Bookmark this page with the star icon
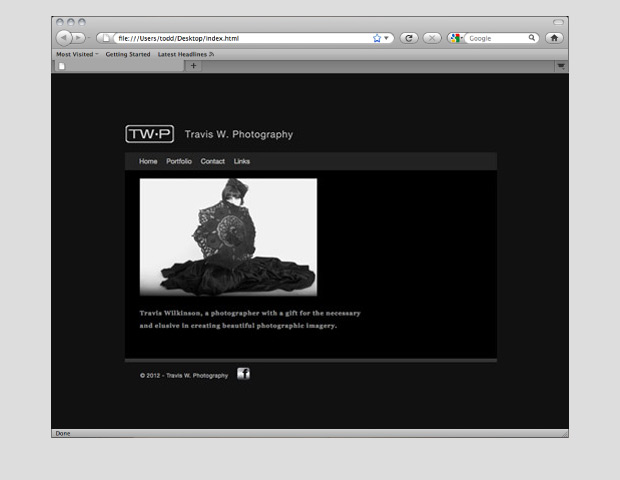Image resolution: width=620 pixels, height=480 pixels. pos(377,38)
